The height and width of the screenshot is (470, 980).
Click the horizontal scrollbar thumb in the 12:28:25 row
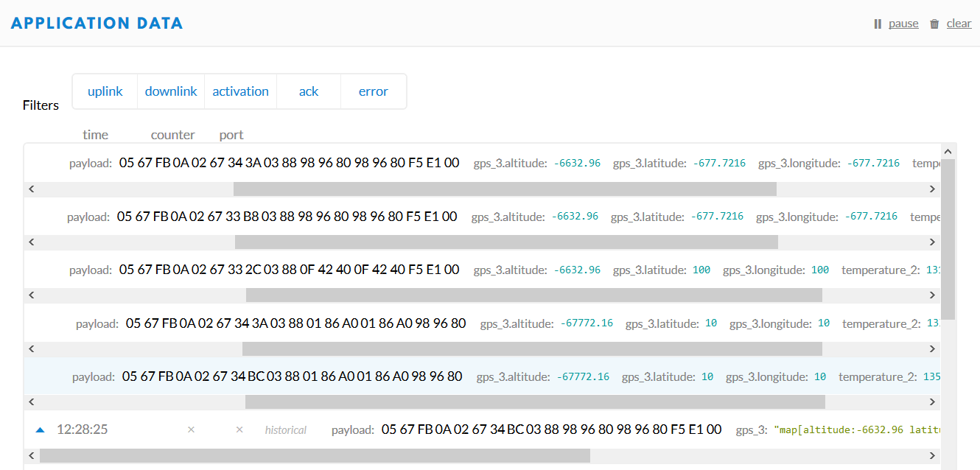pyautogui.click(x=315, y=456)
